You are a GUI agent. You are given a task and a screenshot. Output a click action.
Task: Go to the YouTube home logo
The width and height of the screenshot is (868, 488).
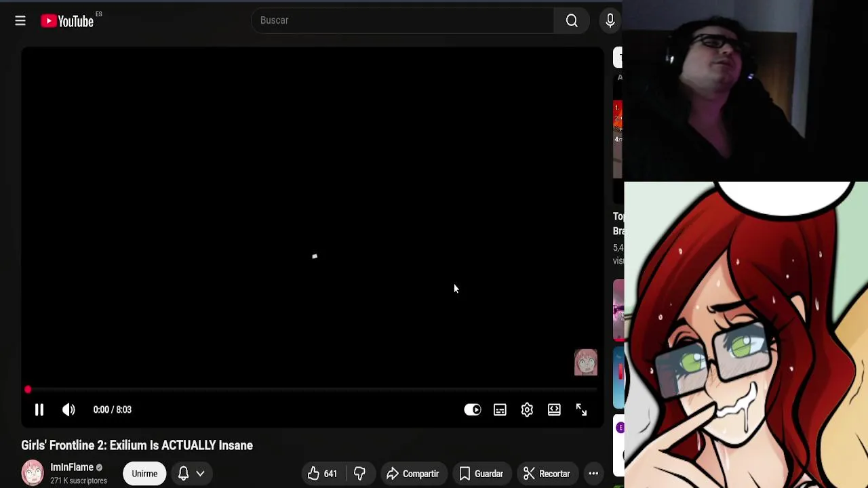click(x=67, y=21)
